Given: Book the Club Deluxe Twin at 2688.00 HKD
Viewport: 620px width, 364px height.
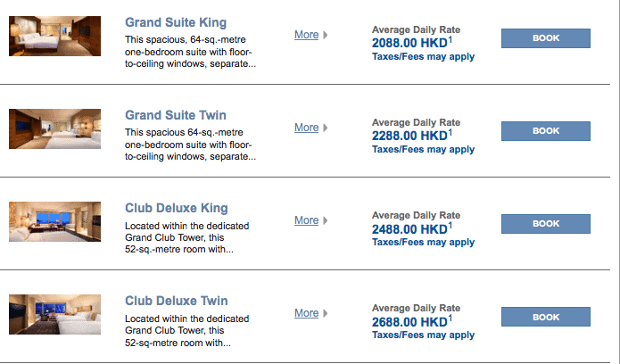Looking at the screenshot, I should 546,317.
